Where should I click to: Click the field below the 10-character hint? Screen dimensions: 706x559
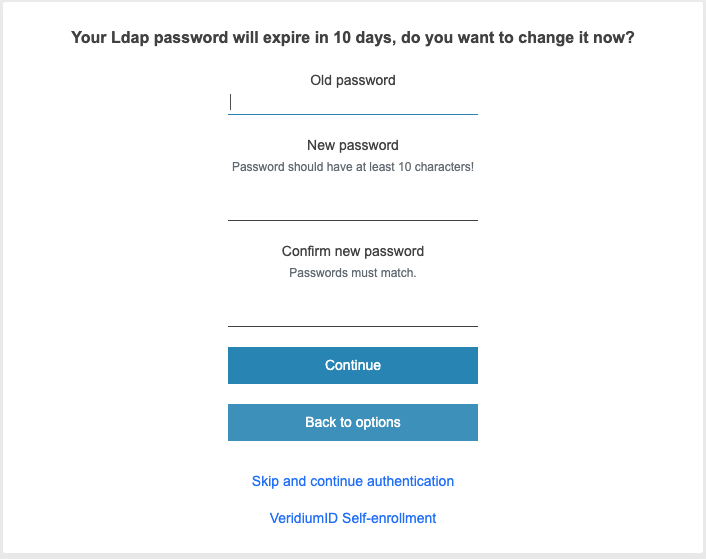[x=353, y=206]
